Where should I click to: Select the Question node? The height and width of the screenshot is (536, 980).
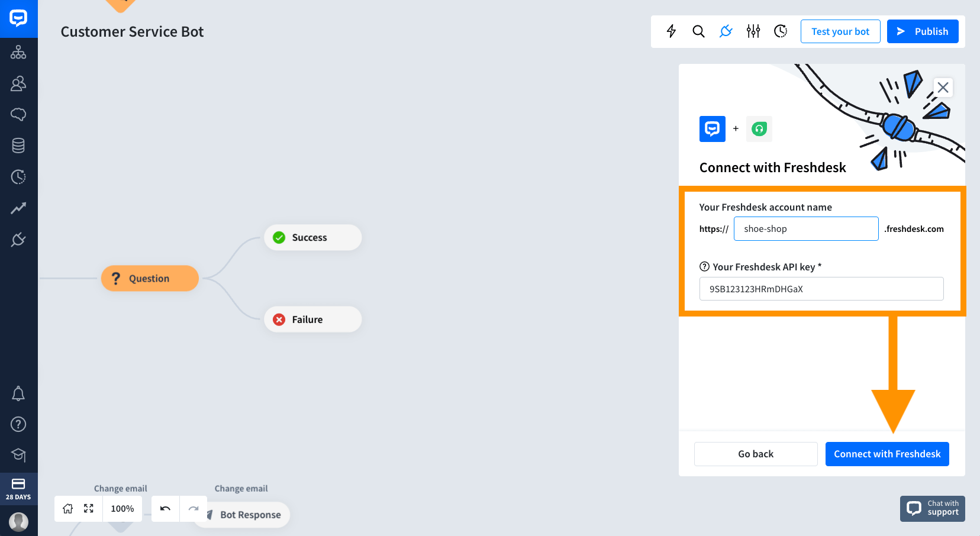pos(150,279)
